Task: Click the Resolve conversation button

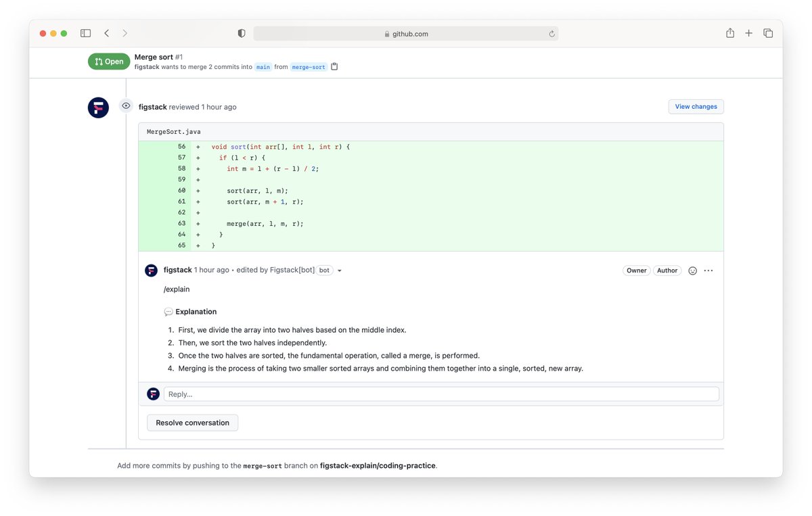Action: coord(193,423)
